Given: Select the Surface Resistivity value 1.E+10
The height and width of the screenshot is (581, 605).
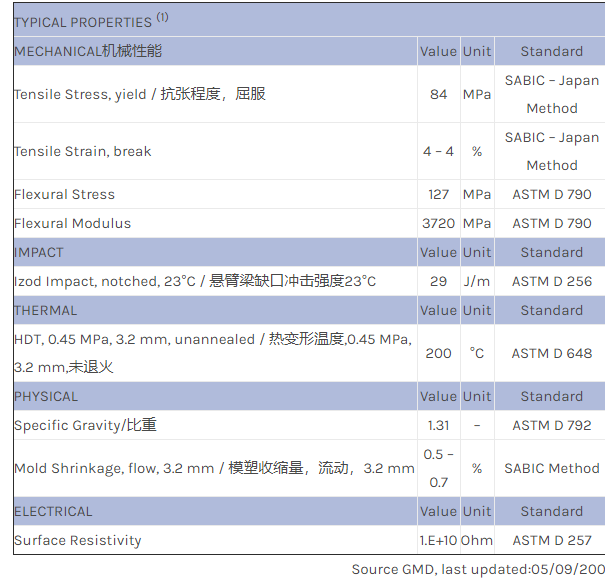Looking at the screenshot, I should coord(438,540).
